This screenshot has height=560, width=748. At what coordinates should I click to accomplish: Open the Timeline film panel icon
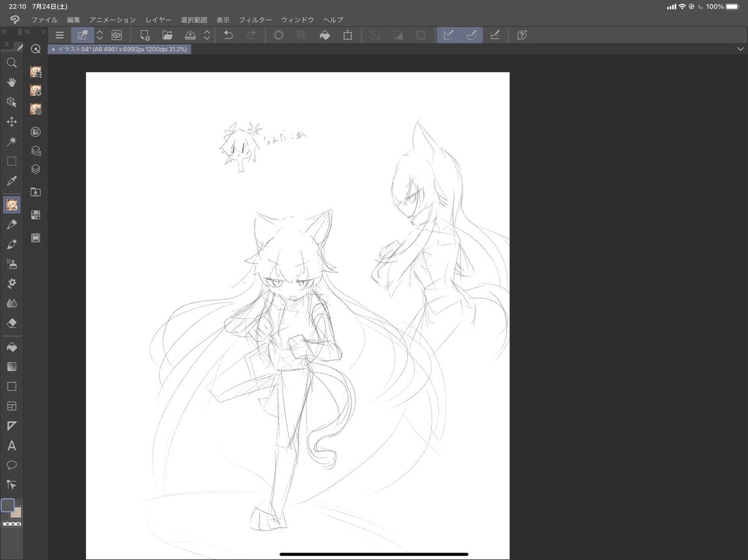click(x=36, y=237)
